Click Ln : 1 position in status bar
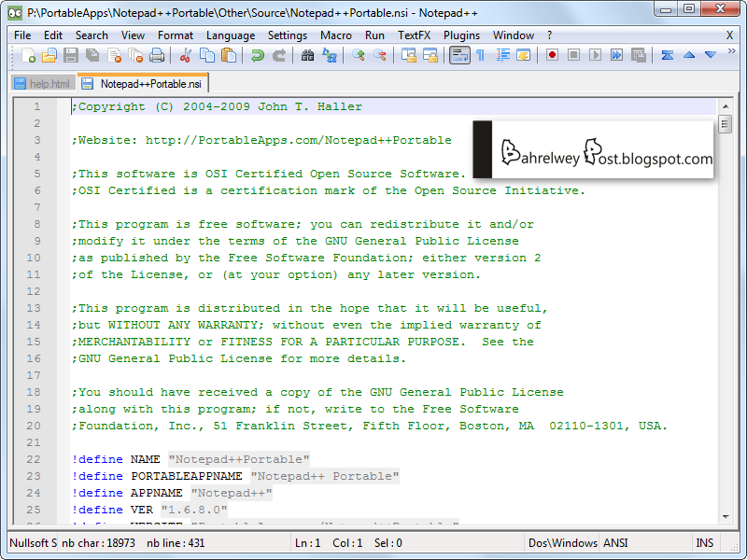The image size is (747, 560). (308, 543)
